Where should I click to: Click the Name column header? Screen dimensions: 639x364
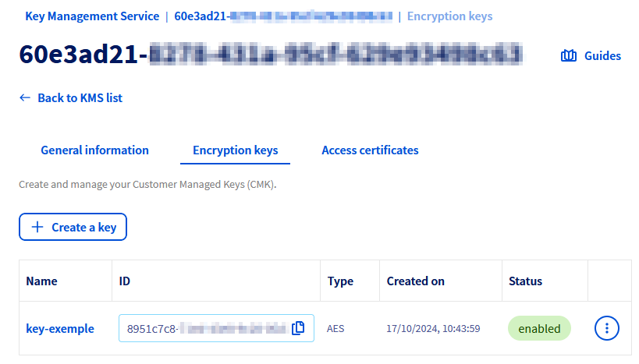point(41,281)
